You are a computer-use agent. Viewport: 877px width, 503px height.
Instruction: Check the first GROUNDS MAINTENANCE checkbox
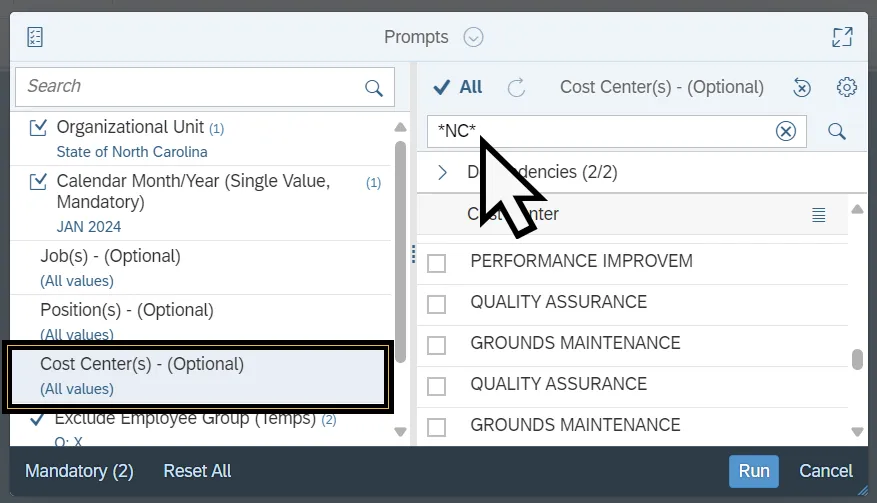[x=437, y=345]
